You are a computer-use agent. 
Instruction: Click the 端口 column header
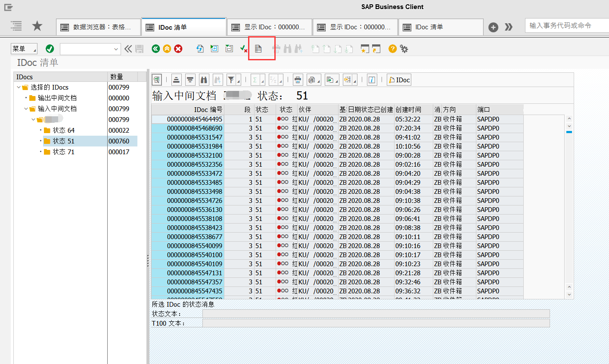click(500, 109)
